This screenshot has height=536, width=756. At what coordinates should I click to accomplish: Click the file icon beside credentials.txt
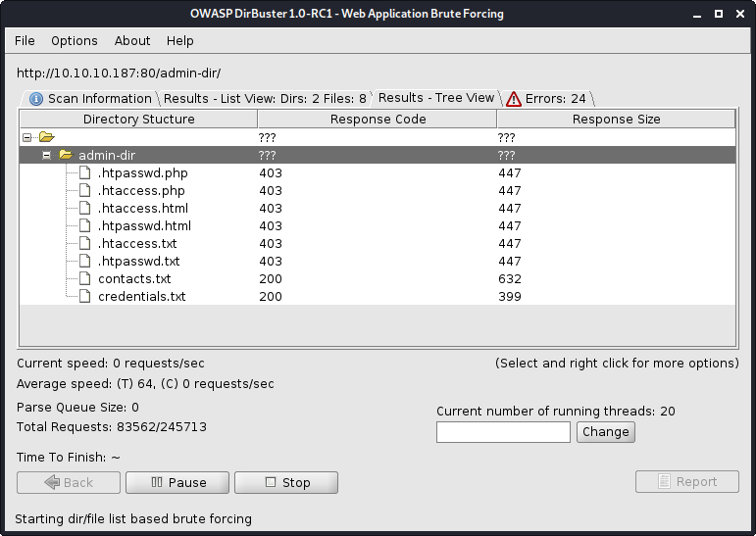click(x=84, y=296)
